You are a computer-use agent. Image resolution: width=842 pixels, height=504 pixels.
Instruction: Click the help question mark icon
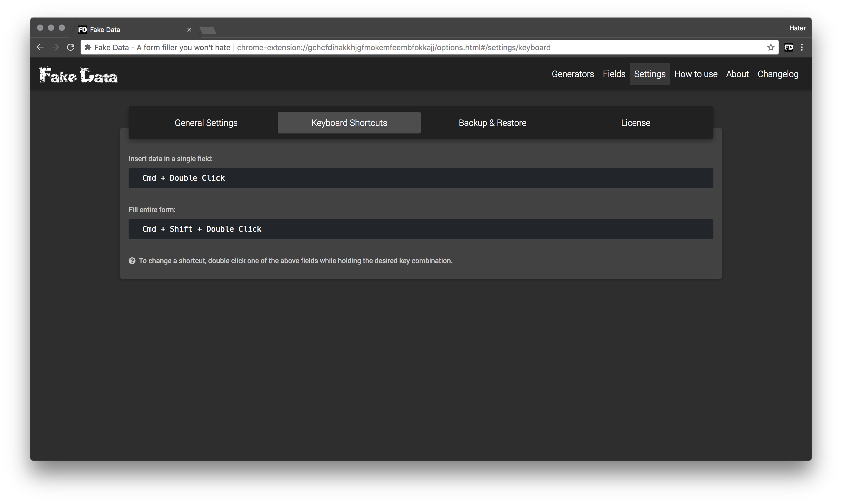(132, 260)
